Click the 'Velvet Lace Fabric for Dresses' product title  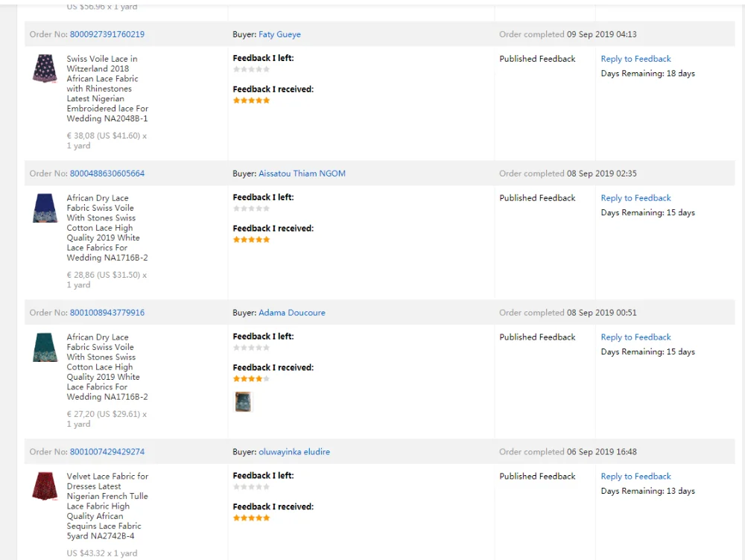click(x=107, y=506)
